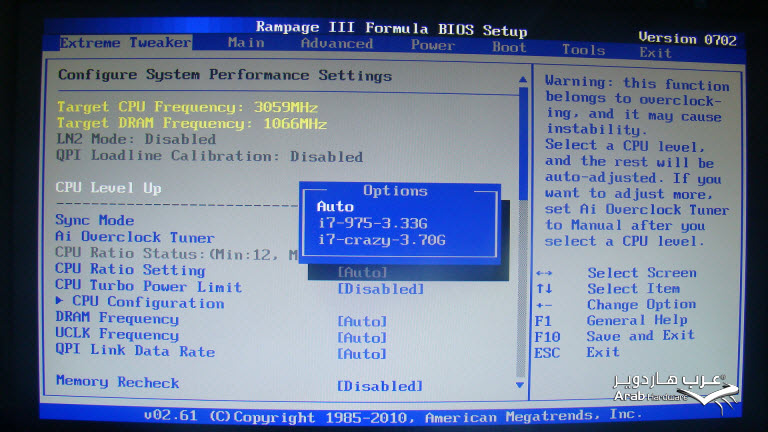Image resolution: width=768 pixels, height=432 pixels.
Task: Select UCLK Frequency setting label
Action: pos(117,335)
